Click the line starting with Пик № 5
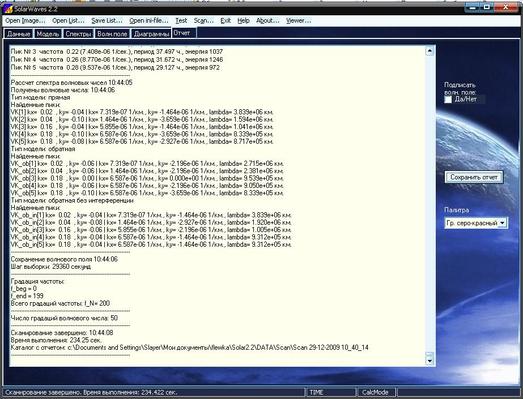The height and width of the screenshot is (399, 523). [x=115, y=68]
